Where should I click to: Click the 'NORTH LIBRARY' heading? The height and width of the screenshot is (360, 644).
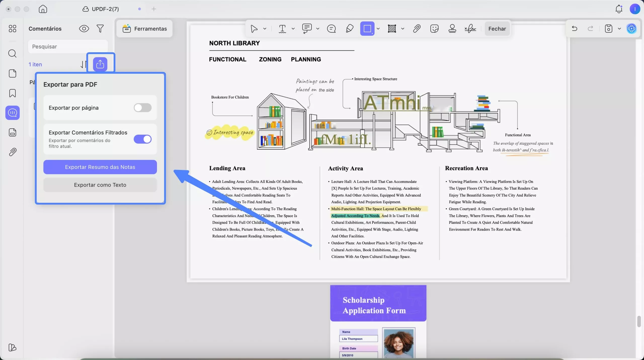(234, 43)
